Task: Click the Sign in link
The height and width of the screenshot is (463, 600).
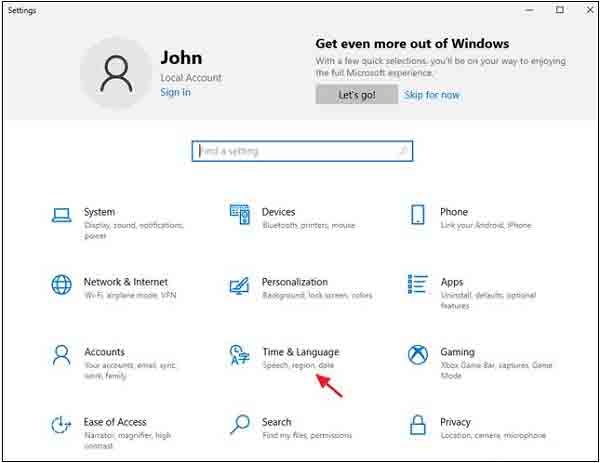Action: pyautogui.click(x=175, y=92)
